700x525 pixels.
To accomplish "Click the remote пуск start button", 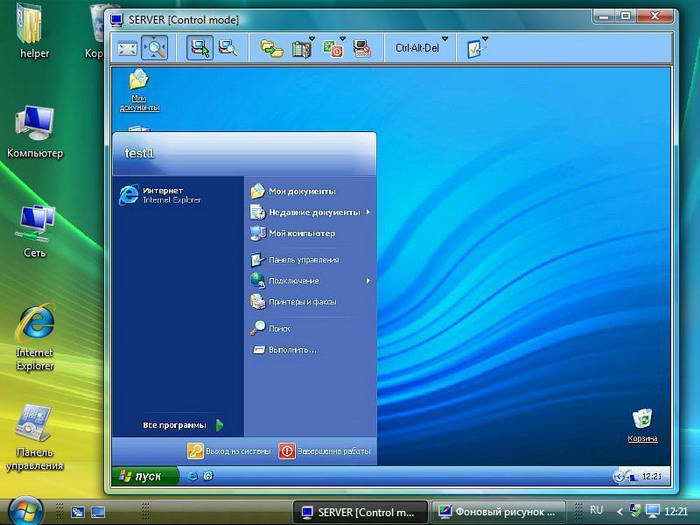I will point(145,476).
